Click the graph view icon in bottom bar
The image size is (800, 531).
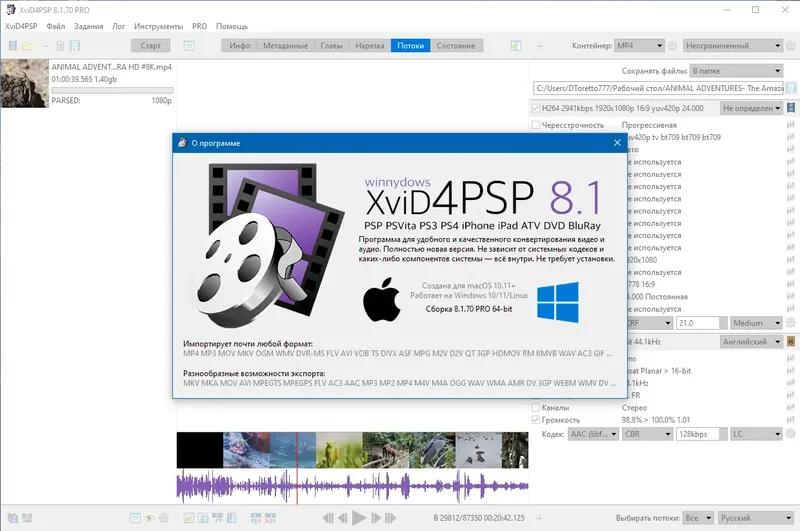pos(188,518)
